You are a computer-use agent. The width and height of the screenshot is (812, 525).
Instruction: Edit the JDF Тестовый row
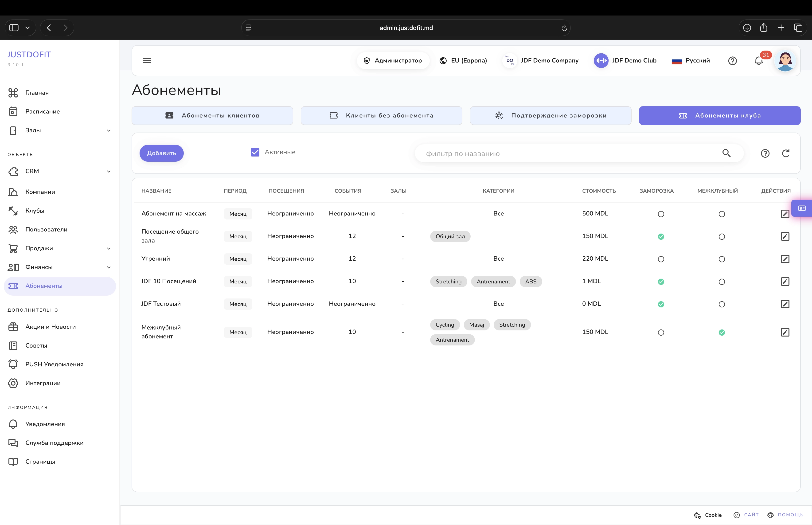click(785, 304)
